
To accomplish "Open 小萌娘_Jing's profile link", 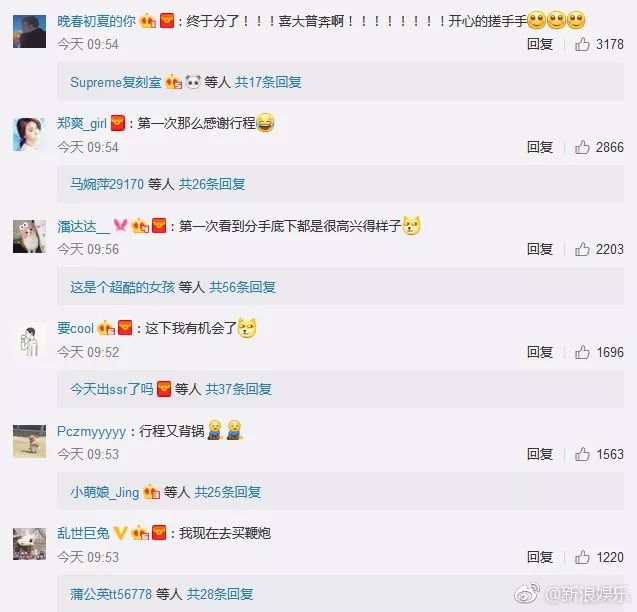I will [x=105, y=492].
